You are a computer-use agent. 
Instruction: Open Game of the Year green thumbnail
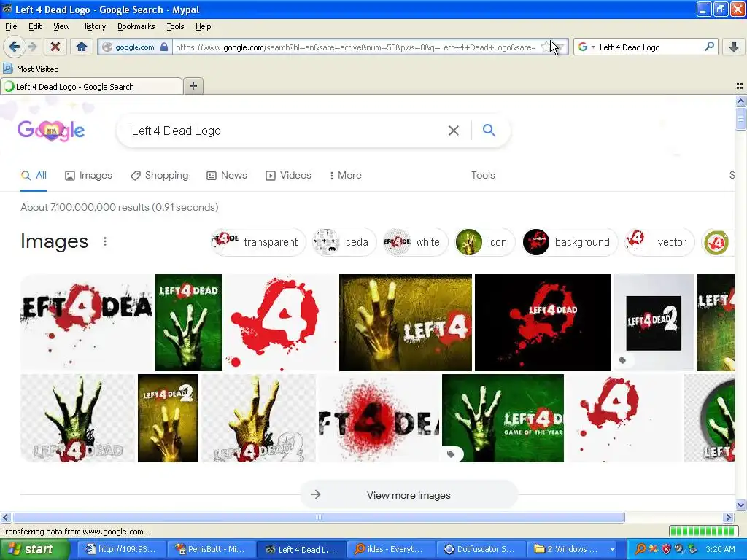coord(503,418)
